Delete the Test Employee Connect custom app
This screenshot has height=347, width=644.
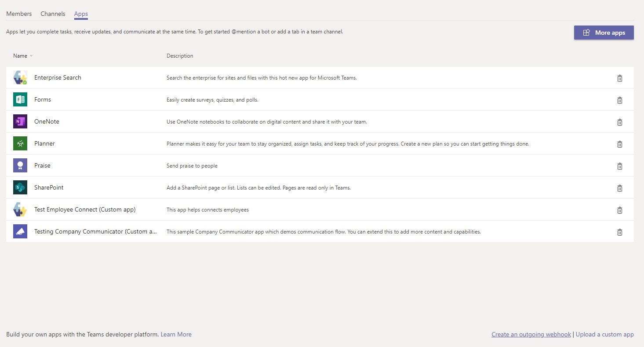pyautogui.click(x=620, y=210)
